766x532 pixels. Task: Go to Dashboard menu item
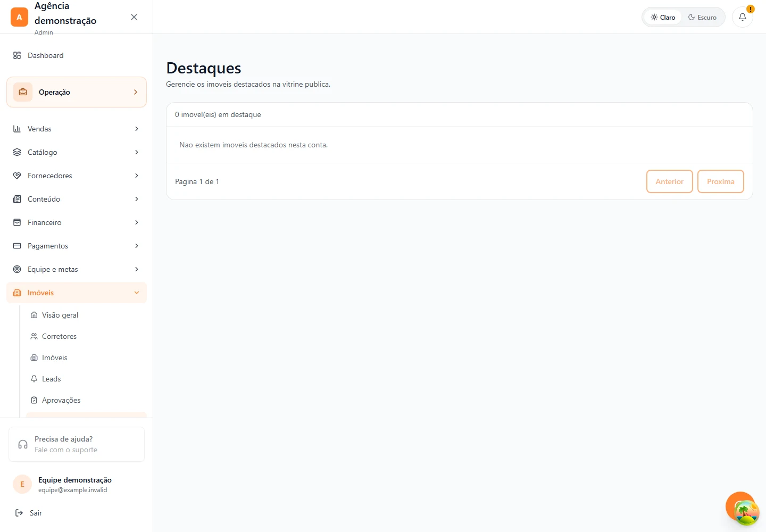click(77, 55)
